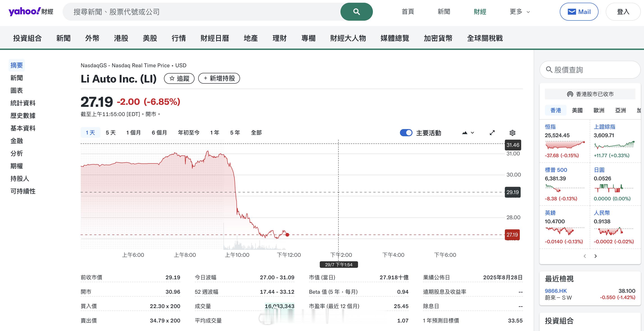Focus the 股價查詢 quote lookup field

point(590,70)
